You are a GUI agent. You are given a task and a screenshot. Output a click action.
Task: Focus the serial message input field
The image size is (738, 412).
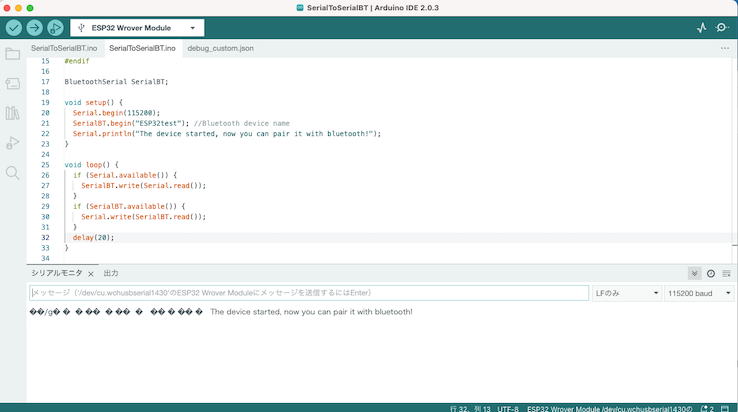point(309,293)
